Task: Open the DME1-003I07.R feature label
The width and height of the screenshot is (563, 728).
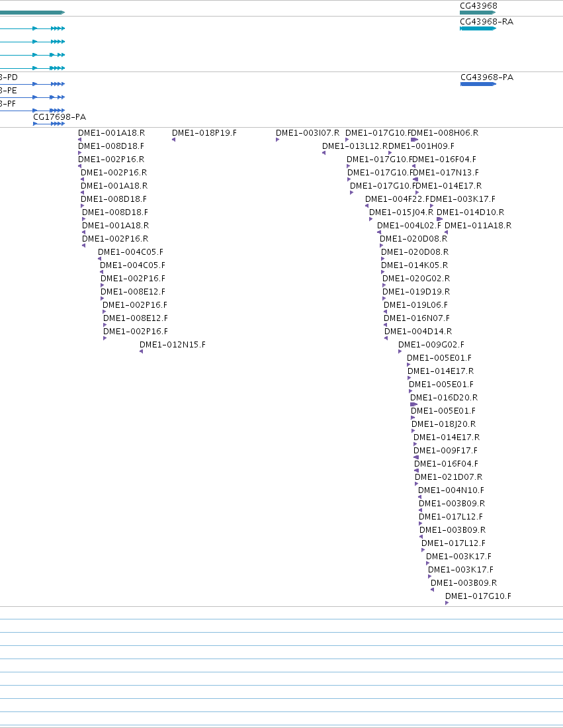Action: [308, 133]
